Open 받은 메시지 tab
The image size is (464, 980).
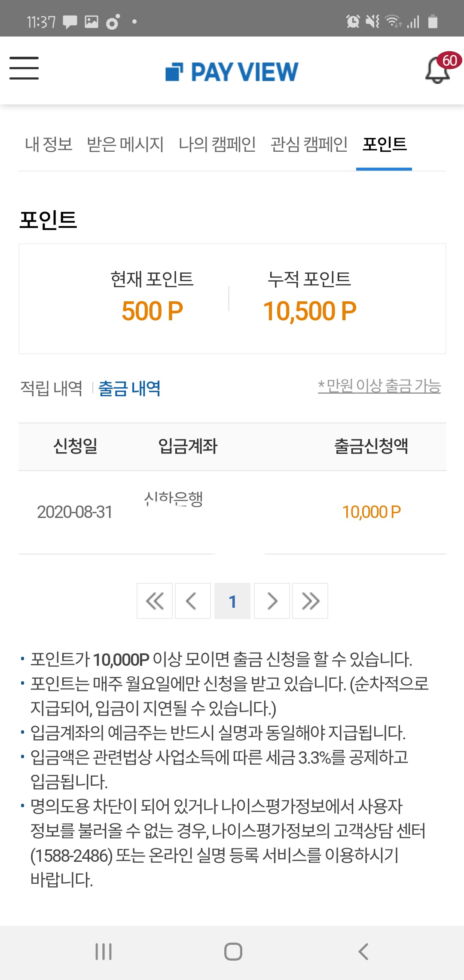125,144
